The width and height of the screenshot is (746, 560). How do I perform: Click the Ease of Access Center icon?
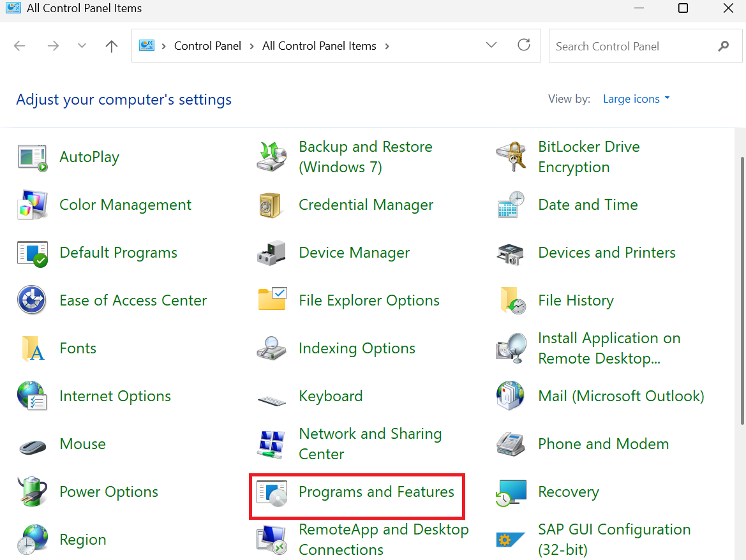(x=32, y=300)
